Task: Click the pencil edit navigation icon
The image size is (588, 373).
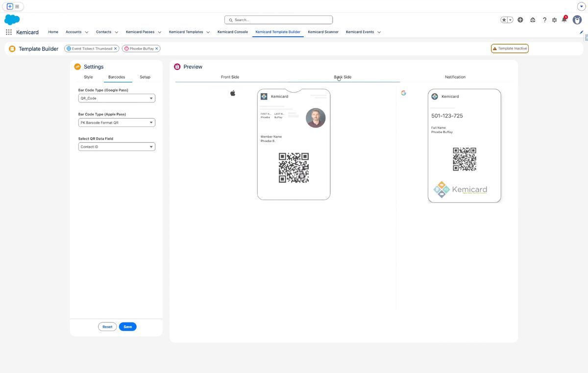Action: tap(582, 32)
